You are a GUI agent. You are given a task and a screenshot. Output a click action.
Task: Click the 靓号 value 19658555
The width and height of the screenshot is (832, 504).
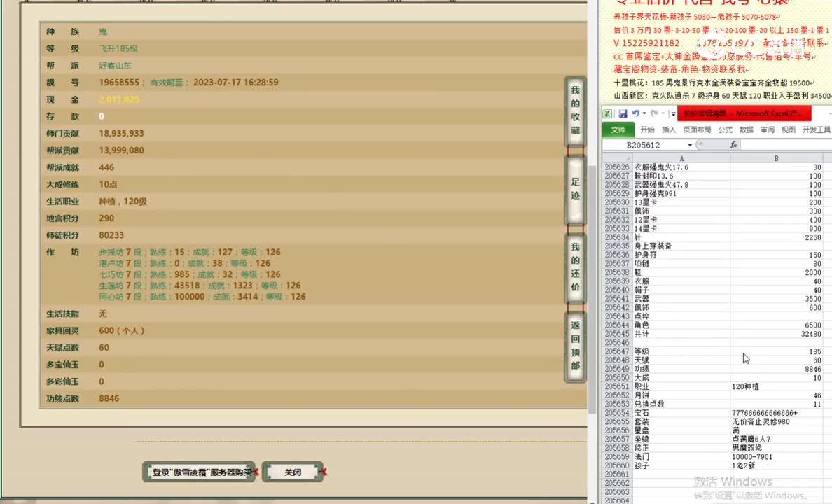pos(119,82)
